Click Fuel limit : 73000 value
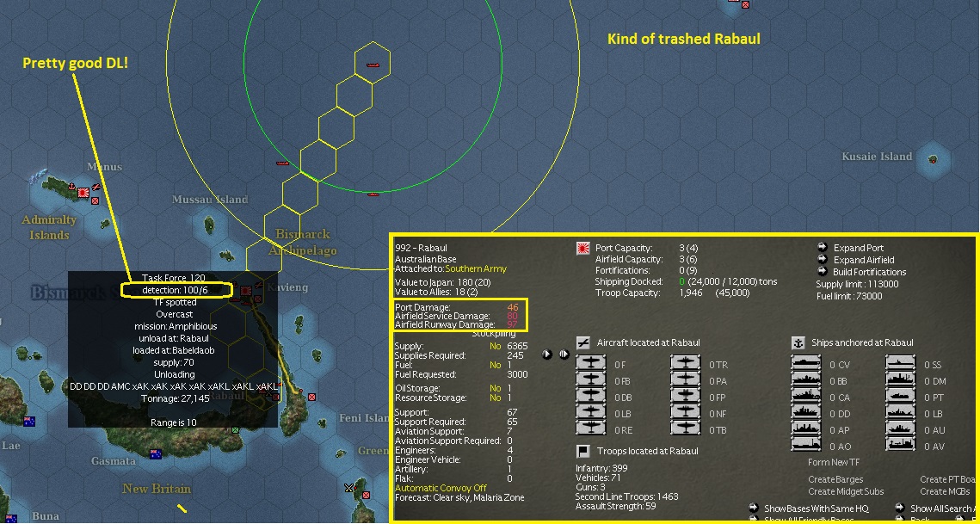Screen dimensions: 980x524 849,296
